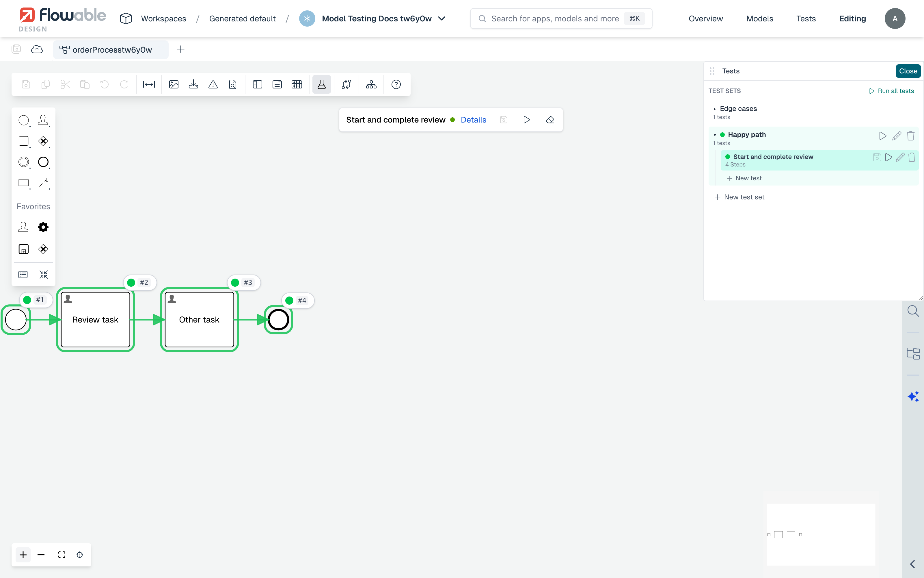This screenshot has height=578, width=924.
Task: Click the cloud publish icon
Action: point(37,49)
